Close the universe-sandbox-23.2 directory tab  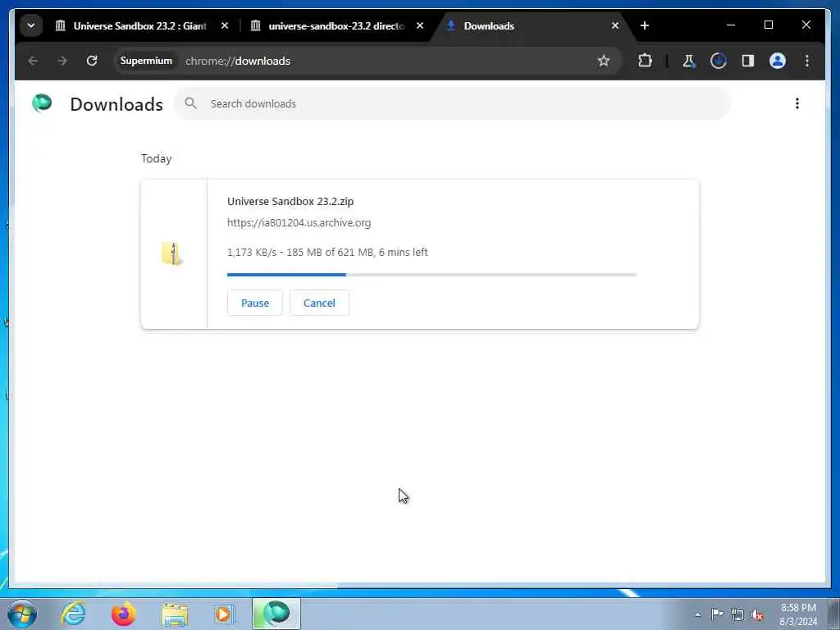(420, 25)
